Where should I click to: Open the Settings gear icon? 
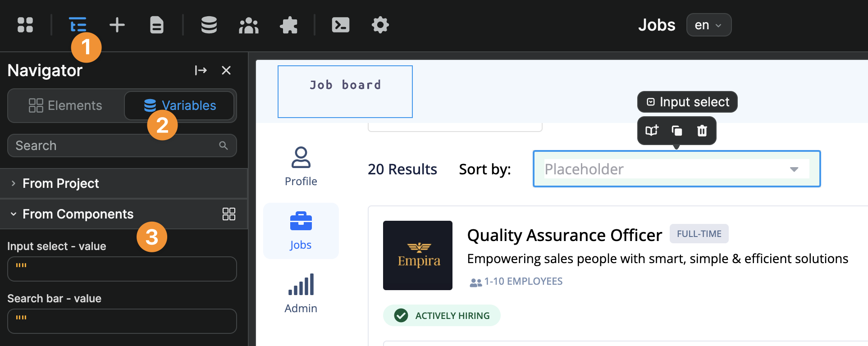(380, 25)
